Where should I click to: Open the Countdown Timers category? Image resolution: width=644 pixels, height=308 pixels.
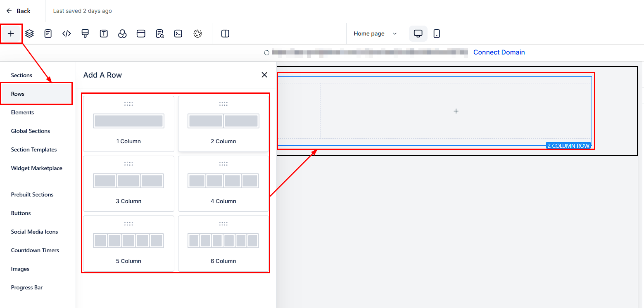(35, 250)
